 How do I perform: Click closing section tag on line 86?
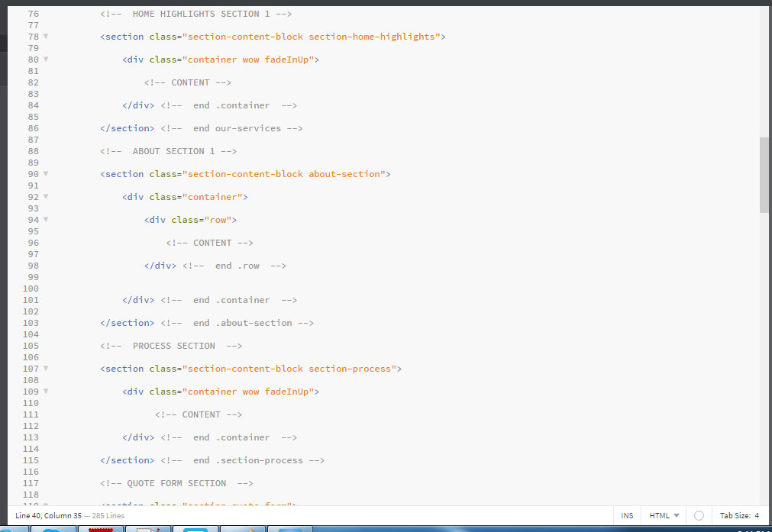[127, 128]
